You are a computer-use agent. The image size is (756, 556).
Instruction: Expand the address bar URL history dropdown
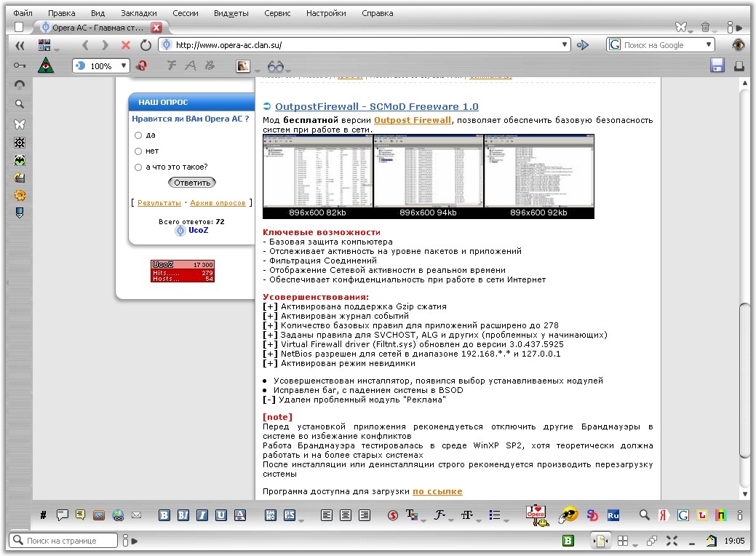565,45
